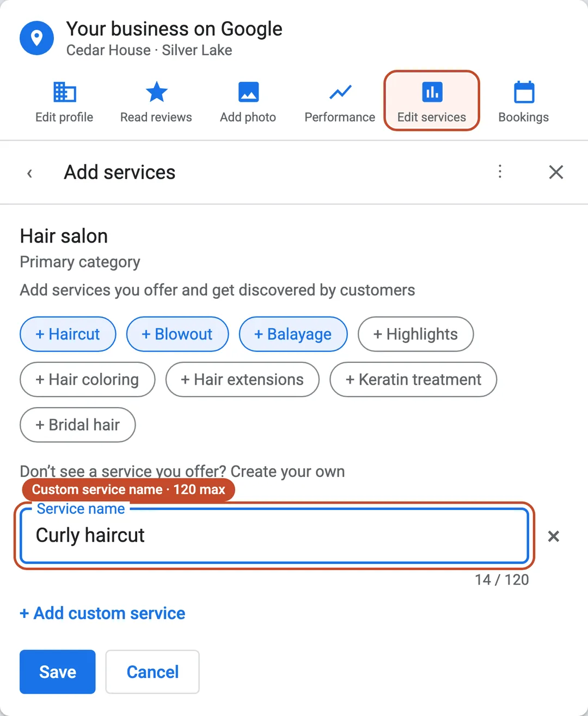The height and width of the screenshot is (716, 588).
Task: Focus the Service name input field
Action: pos(274,536)
